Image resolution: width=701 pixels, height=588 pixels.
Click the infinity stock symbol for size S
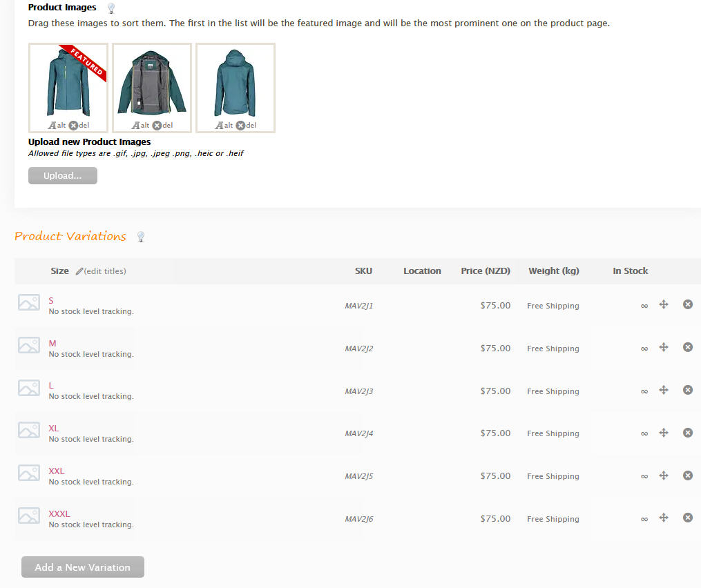pos(644,306)
